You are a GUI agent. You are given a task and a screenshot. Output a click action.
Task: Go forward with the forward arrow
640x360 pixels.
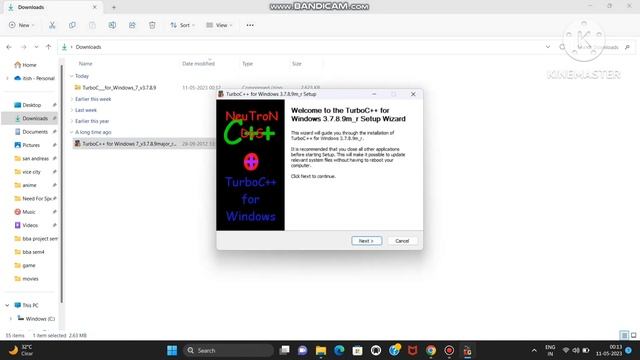(24, 47)
